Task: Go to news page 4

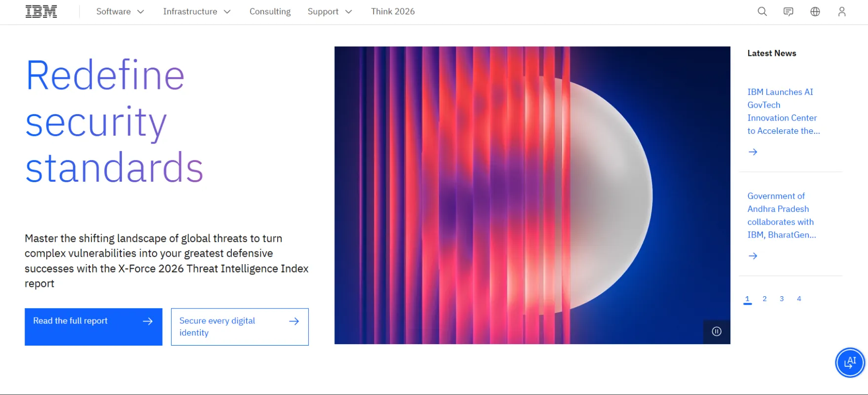Action: click(x=799, y=299)
